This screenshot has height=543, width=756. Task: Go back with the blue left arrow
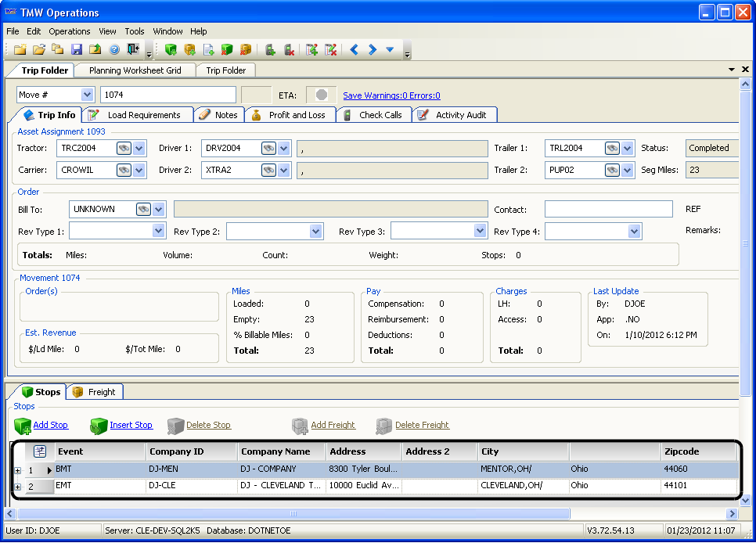pos(354,50)
